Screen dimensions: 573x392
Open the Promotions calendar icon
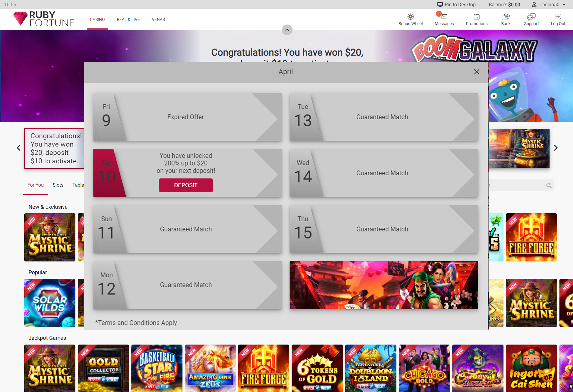click(x=476, y=17)
